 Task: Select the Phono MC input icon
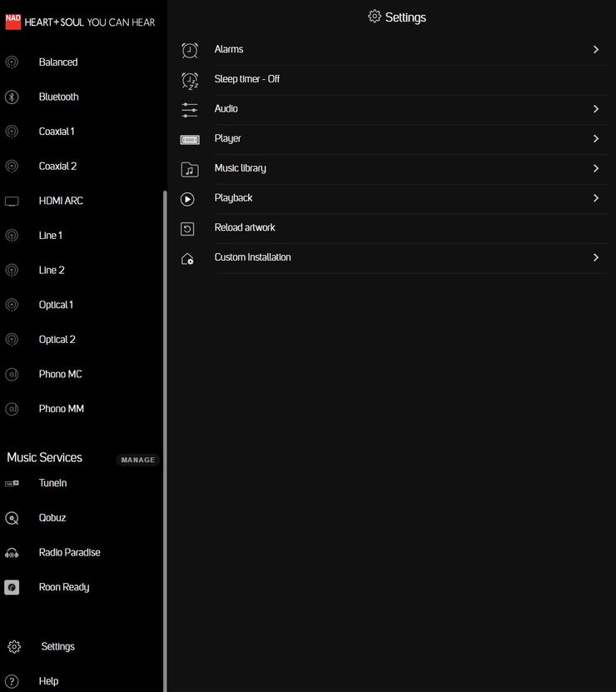coord(12,374)
